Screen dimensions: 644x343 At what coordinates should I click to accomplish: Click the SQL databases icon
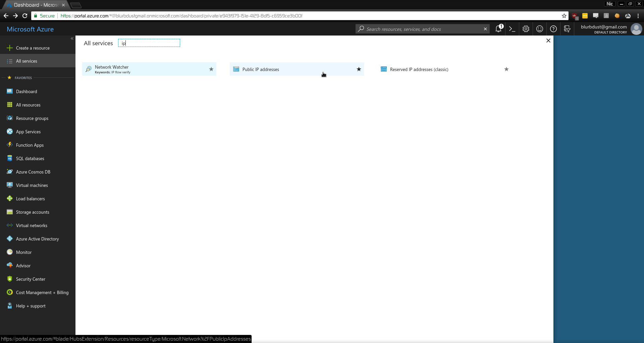[10, 158]
